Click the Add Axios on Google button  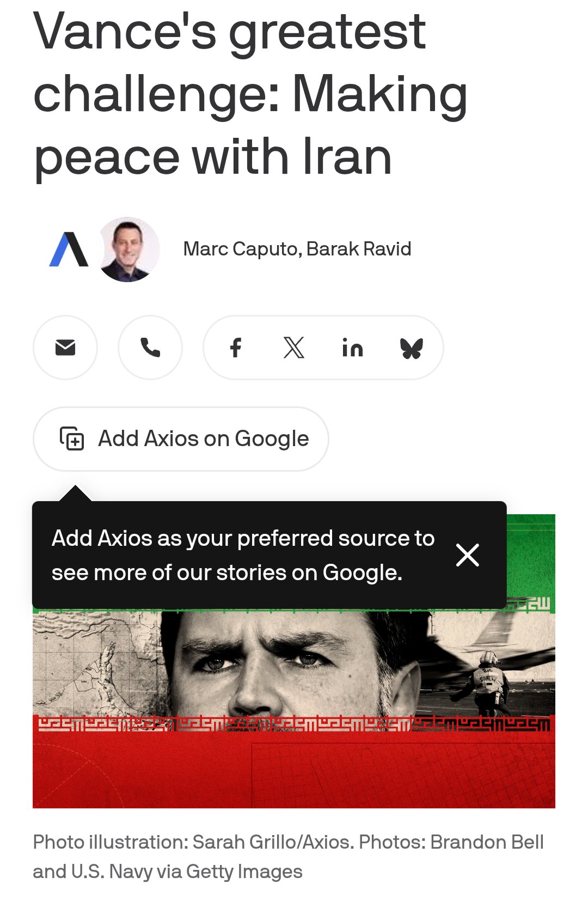[x=181, y=439]
